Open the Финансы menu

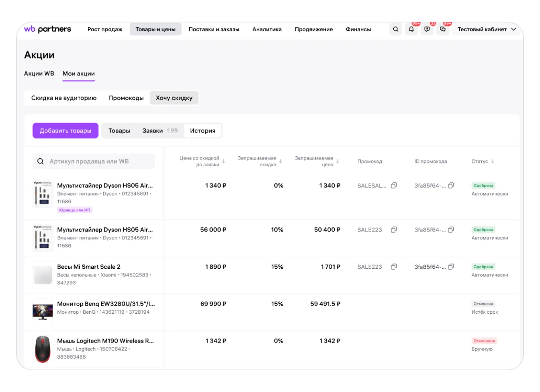coord(358,29)
